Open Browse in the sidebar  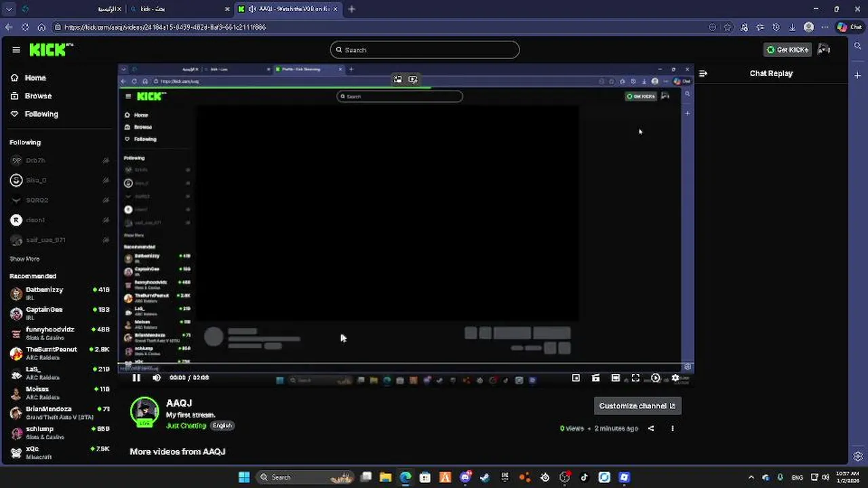(31, 96)
